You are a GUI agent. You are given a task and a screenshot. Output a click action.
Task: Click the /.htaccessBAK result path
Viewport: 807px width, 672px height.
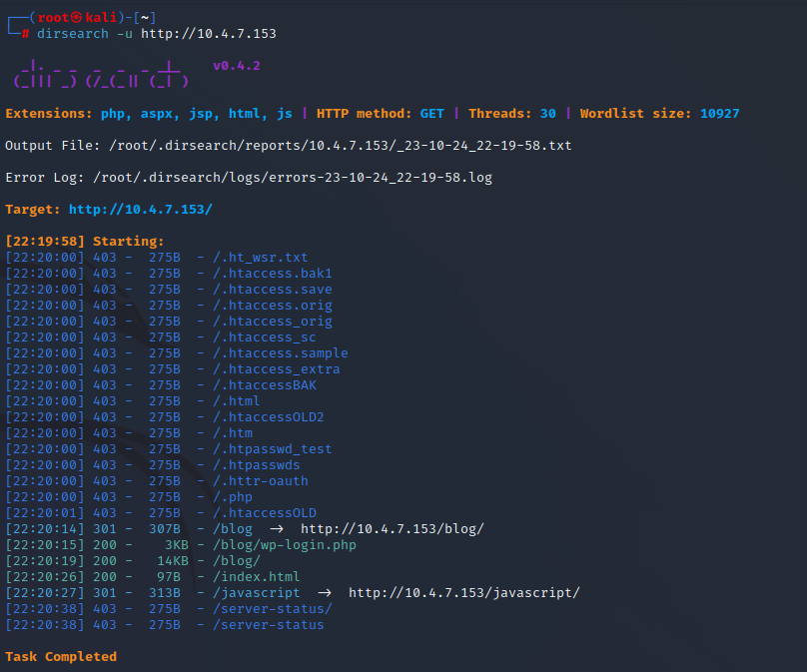[265, 384]
